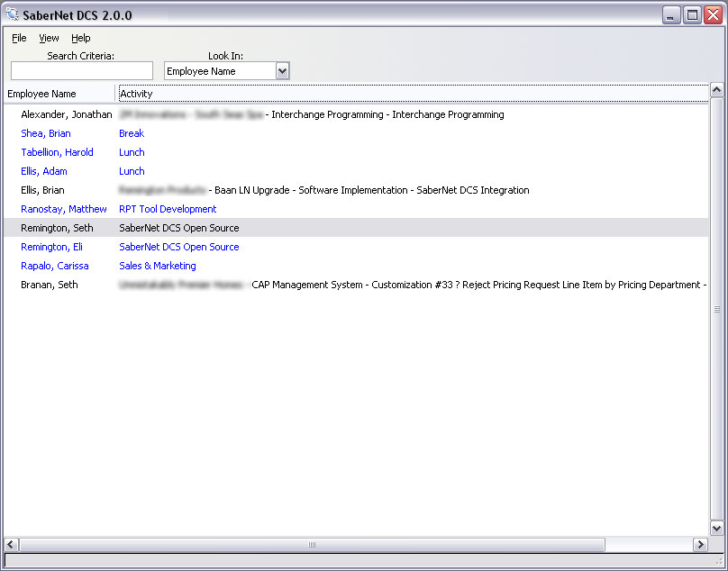Viewport: 728px width, 571px height.
Task: Select employee Shea, Brian
Action: pyautogui.click(x=45, y=133)
